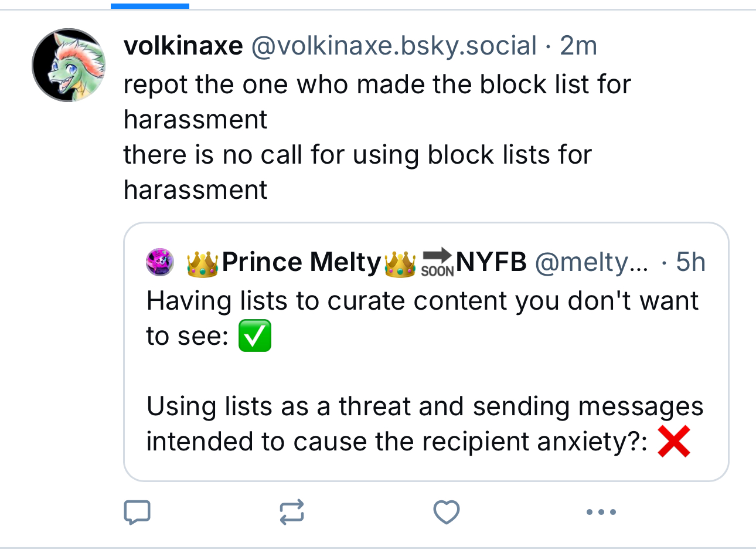Reply to volkinaxe's post using the speech bubble icon
Viewport: 756px width, 556px height.
[137, 512]
